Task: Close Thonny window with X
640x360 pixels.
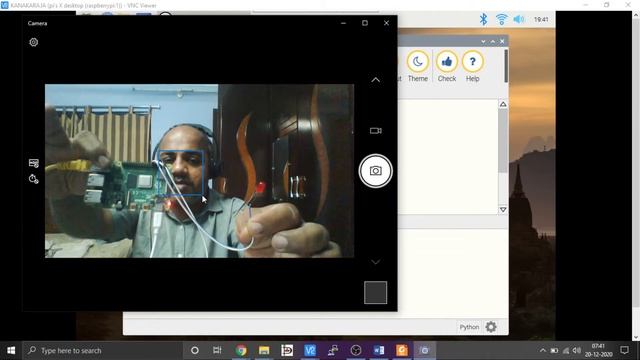Action: point(502,41)
